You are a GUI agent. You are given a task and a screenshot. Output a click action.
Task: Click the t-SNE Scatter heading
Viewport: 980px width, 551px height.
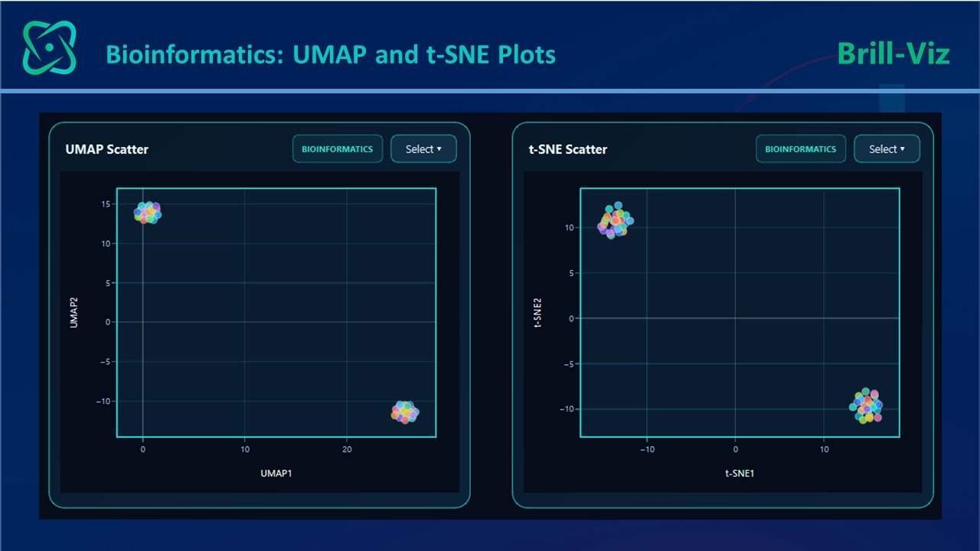click(x=567, y=149)
